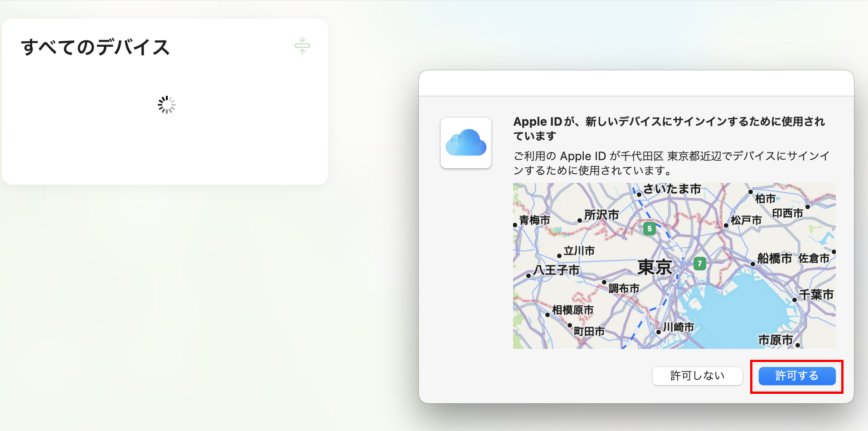The image size is (868, 431).
Task: Click the green route 7 marker
Action: (700, 263)
